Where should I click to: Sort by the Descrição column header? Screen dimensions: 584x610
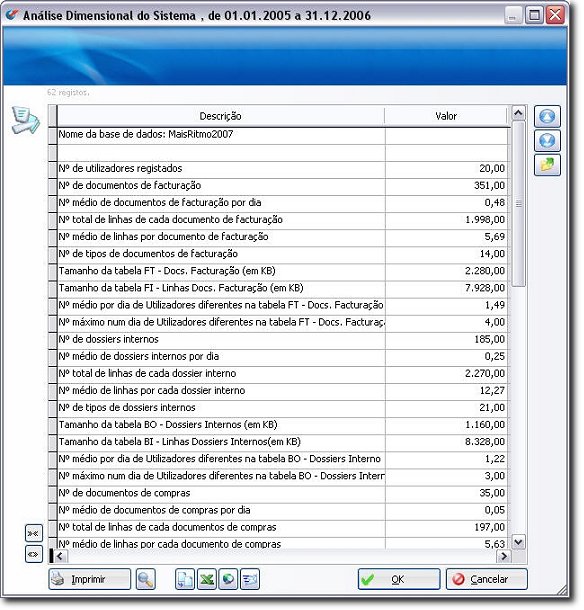(221, 116)
